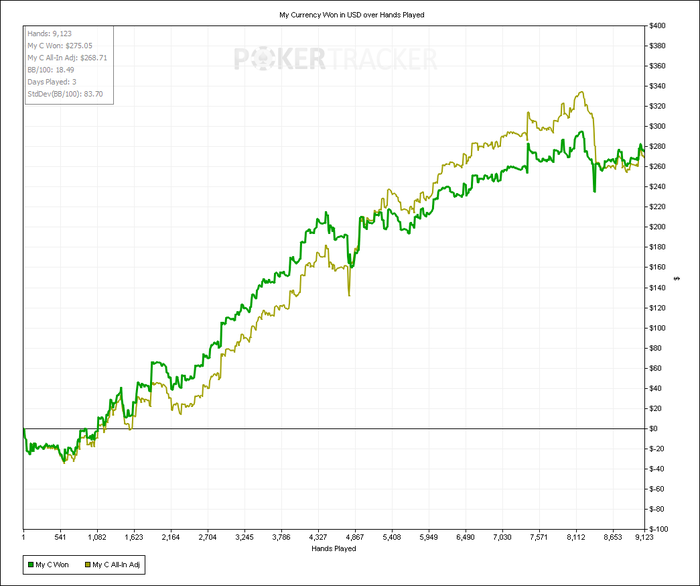Click the 2,164 x-axis tick label
This screenshot has width=700, height=586.
pos(171,537)
